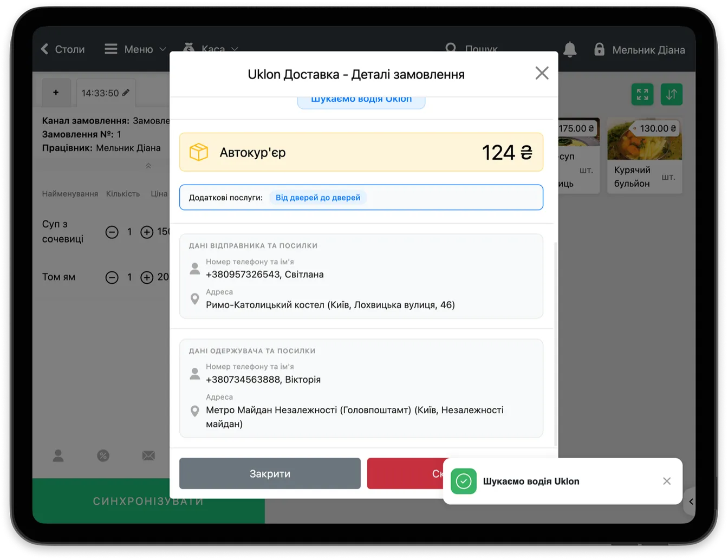This screenshot has width=728, height=560.
Task: Click the СИНХРОНІЗУВАТИ button
Action: click(x=148, y=501)
